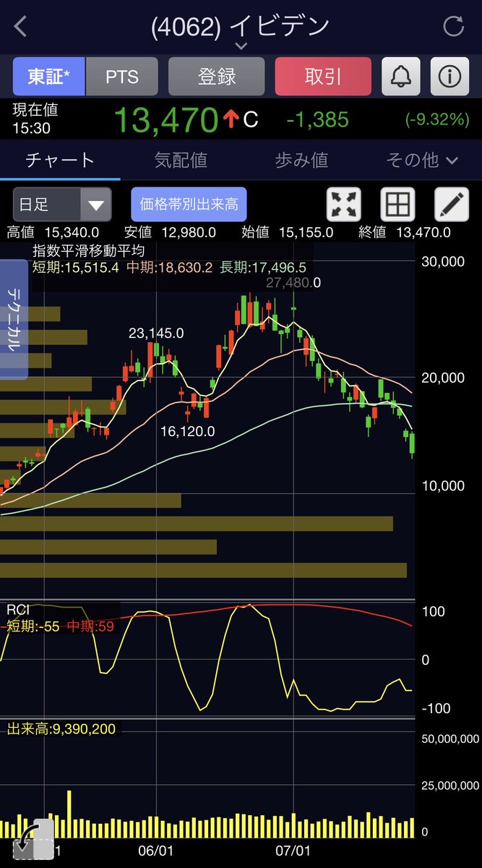Screen dimensions: 482x868
Task: Tap the RCI indicator label
Action: point(17,610)
